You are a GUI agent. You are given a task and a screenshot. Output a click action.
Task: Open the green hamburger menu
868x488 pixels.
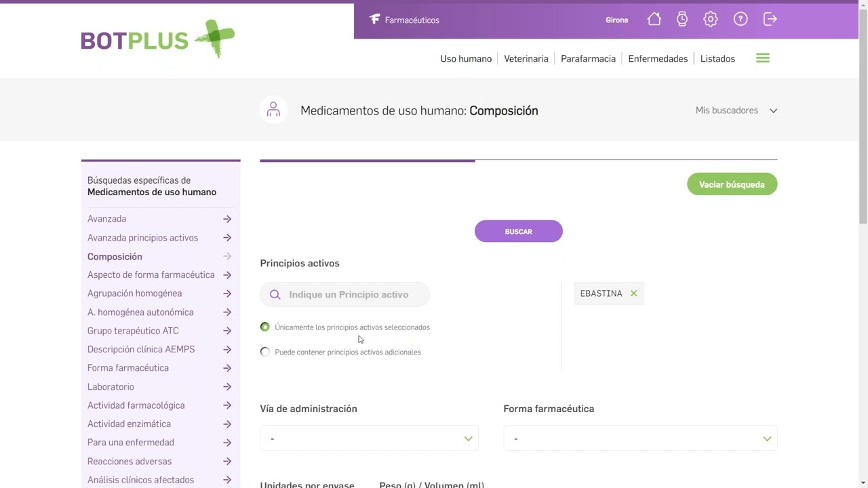763,58
